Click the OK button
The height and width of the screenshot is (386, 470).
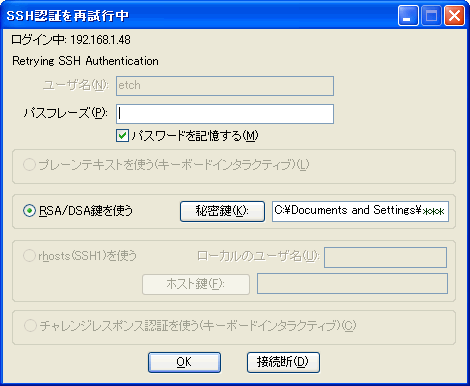pyautogui.click(x=184, y=362)
